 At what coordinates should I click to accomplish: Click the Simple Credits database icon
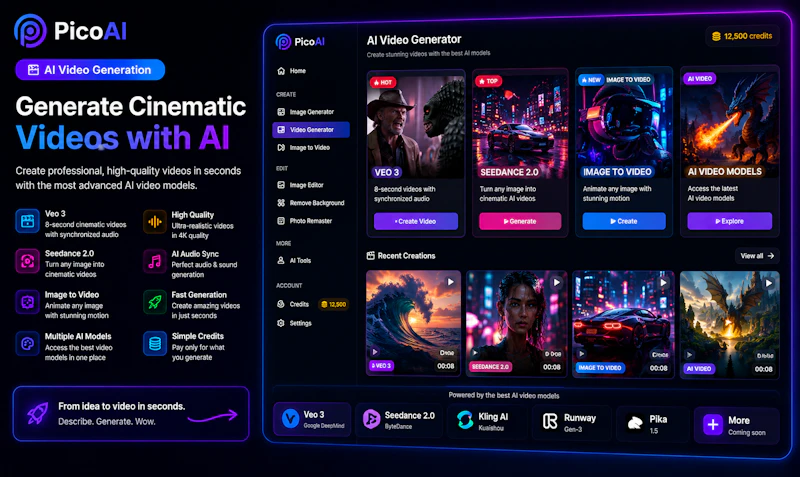155,344
